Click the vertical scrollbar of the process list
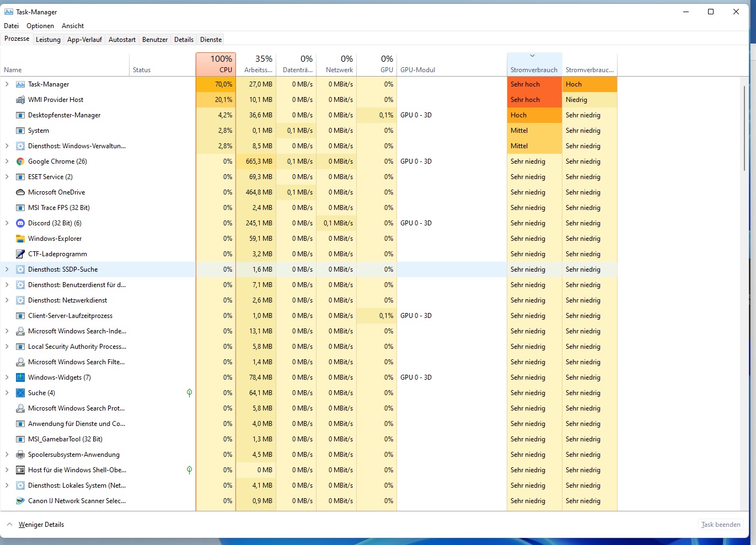 746,127
